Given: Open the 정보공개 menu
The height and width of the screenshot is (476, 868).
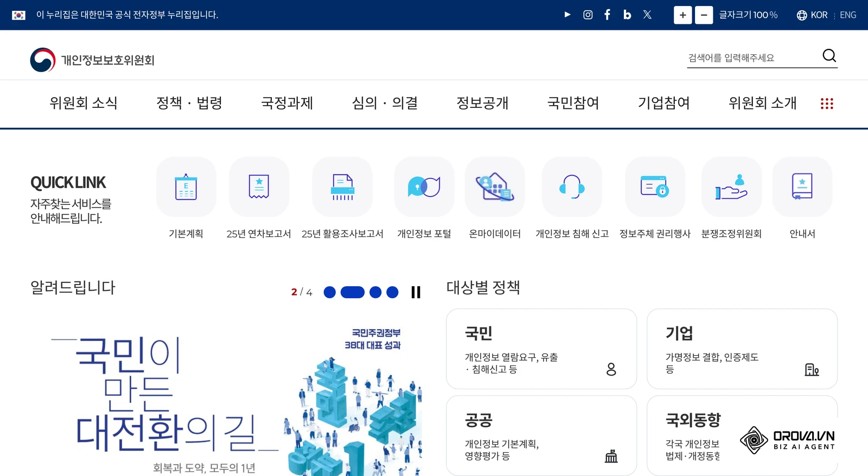Looking at the screenshot, I should tap(482, 103).
